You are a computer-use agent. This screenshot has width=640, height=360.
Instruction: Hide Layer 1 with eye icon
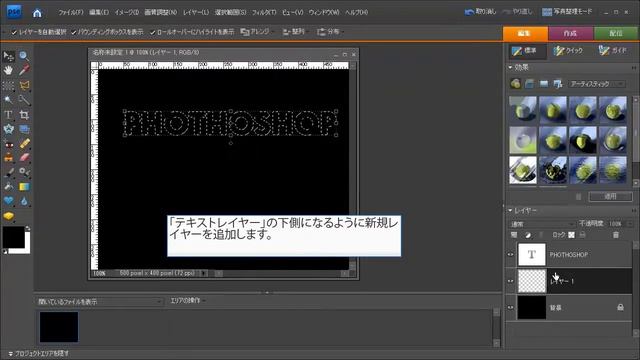click(511, 281)
